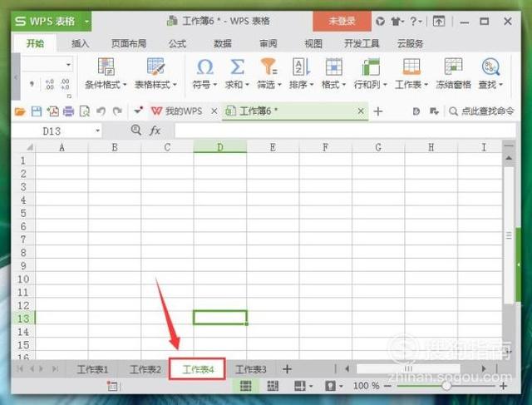Screen dimensions: 532x405
Task: Click the decrease decimal places icon
Action: tap(65, 84)
